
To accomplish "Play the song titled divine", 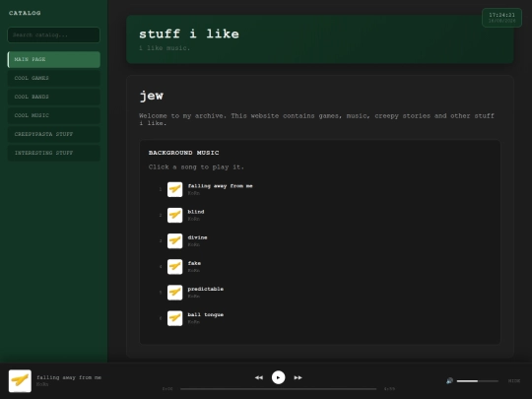I will coord(197,237).
